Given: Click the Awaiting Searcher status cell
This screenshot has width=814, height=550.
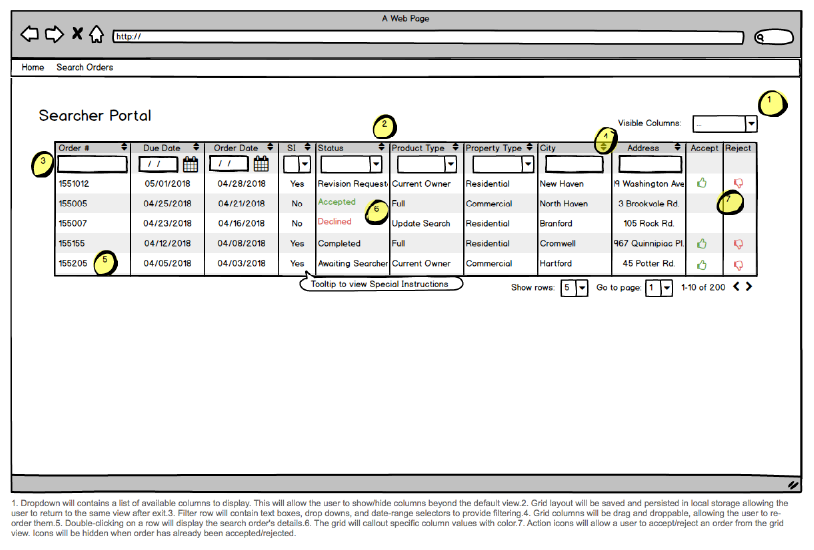Looking at the screenshot, I should [x=352, y=263].
